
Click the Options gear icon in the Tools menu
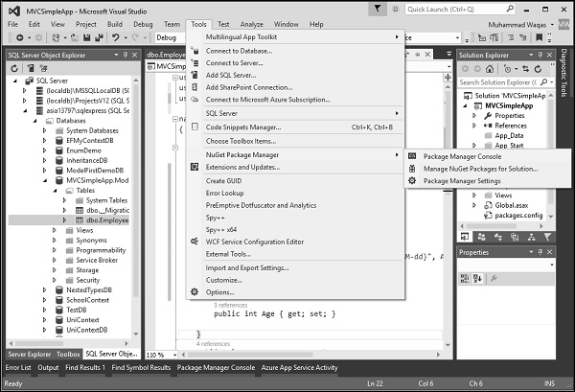[195, 292]
